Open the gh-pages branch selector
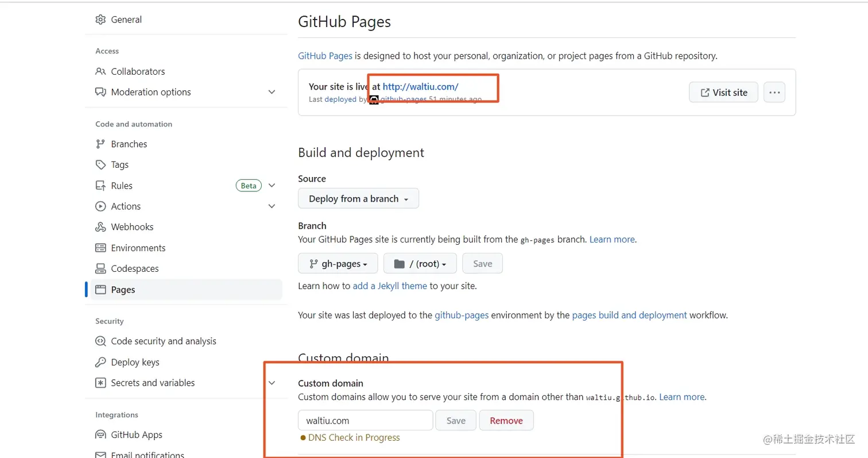This screenshot has width=868, height=458. [x=338, y=263]
